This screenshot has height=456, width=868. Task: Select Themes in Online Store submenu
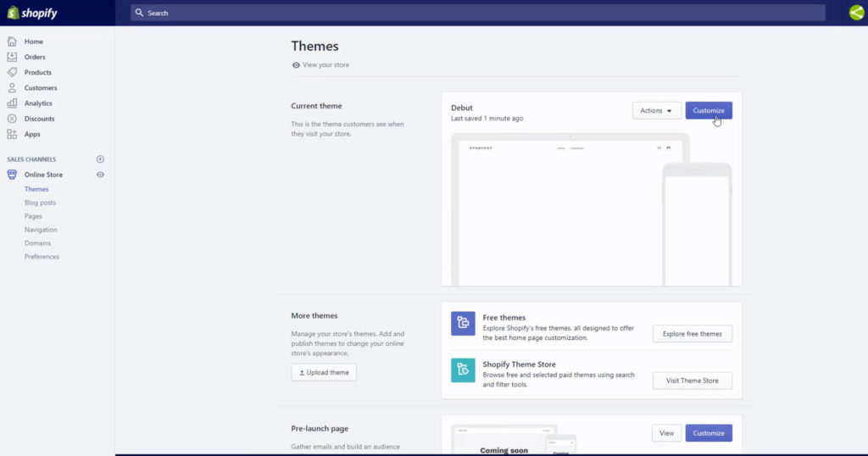pos(36,189)
